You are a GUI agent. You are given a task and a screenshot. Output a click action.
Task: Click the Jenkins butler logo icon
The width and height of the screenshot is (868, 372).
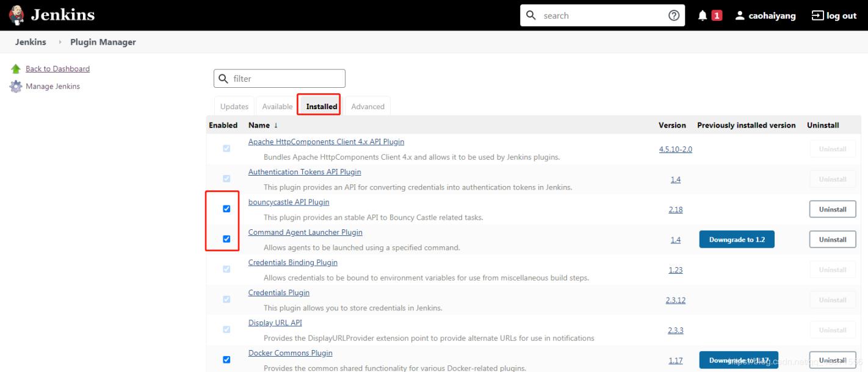[16, 15]
